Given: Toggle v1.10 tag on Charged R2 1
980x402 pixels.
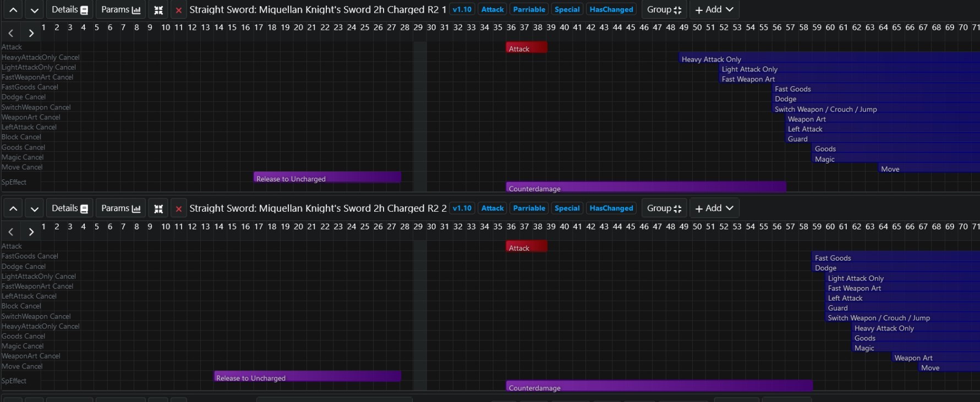Looking at the screenshot, I should [462, 9].
